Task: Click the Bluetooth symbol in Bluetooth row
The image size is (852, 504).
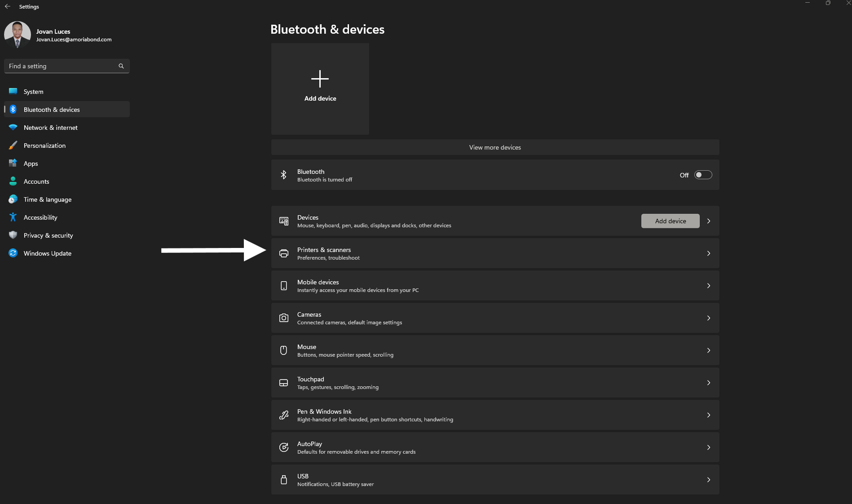Action: click(283, 175)
